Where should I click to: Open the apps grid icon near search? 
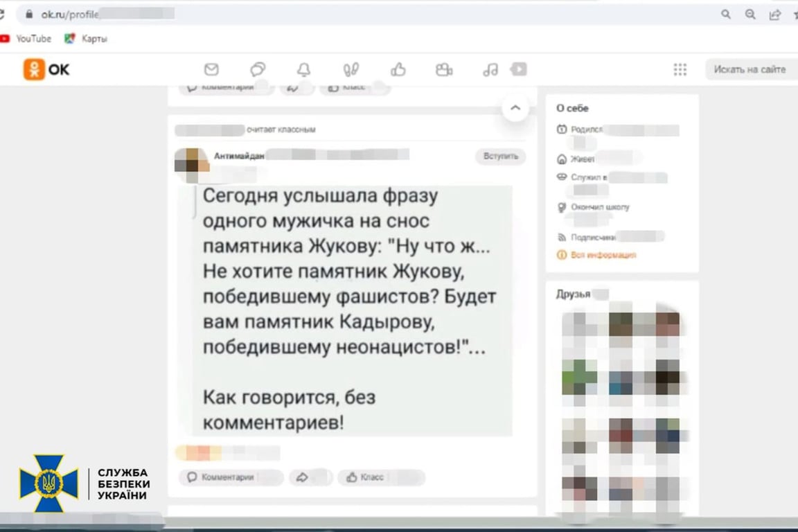[x=680, y=69]
